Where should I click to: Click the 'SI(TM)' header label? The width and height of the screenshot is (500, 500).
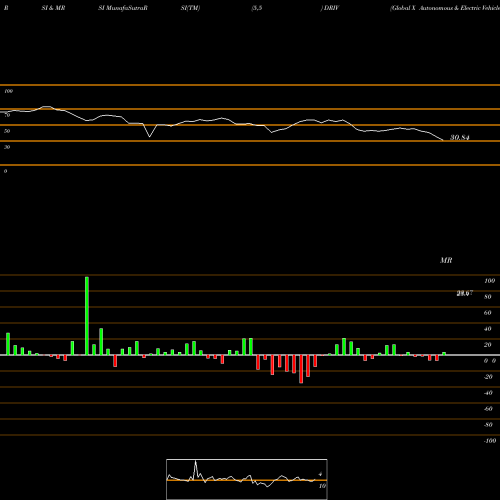(x=190, y=8)
